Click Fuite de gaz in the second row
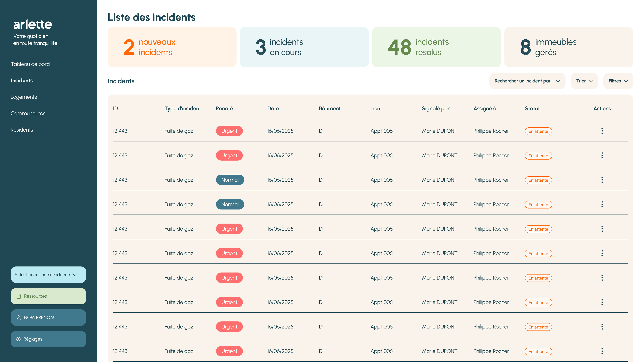 pos(179,155)
